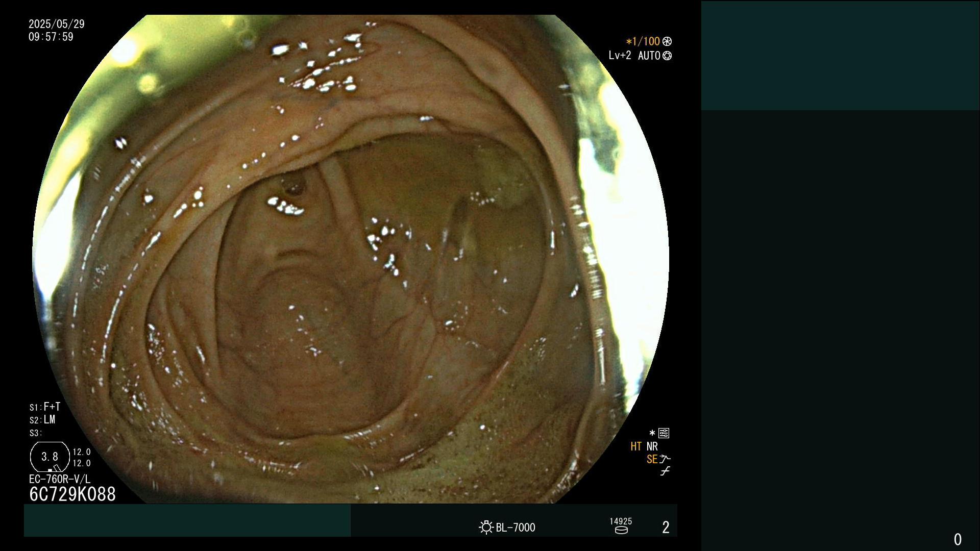Select the date 2025/05/29

(x=57, y=24)
